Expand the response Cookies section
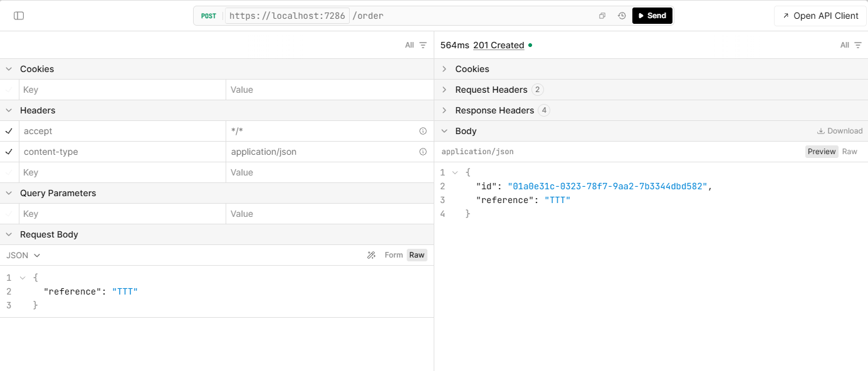The height and width of the screenshot is (371, 868). [x=444, y=69]
